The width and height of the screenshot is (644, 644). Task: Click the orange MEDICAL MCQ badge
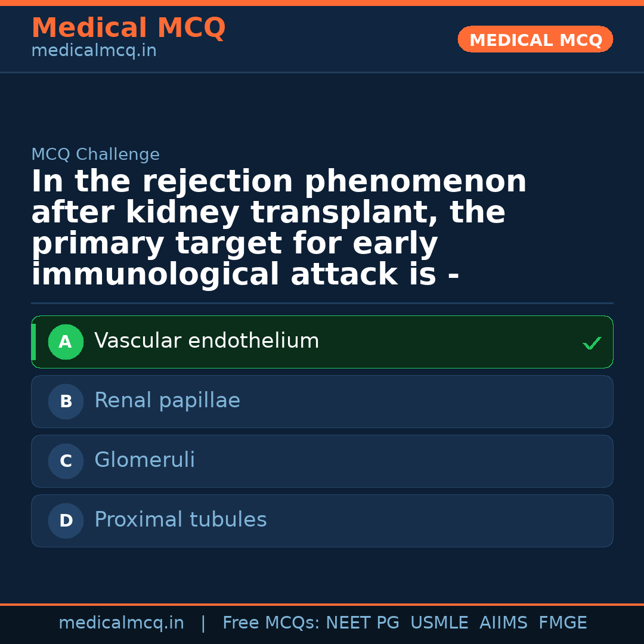pyautogui.click(x=535, y=40)
